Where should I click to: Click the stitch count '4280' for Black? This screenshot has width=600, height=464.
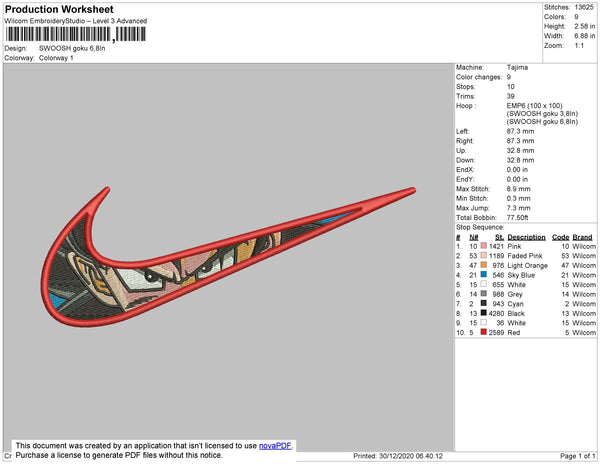[x=496, y=313]
